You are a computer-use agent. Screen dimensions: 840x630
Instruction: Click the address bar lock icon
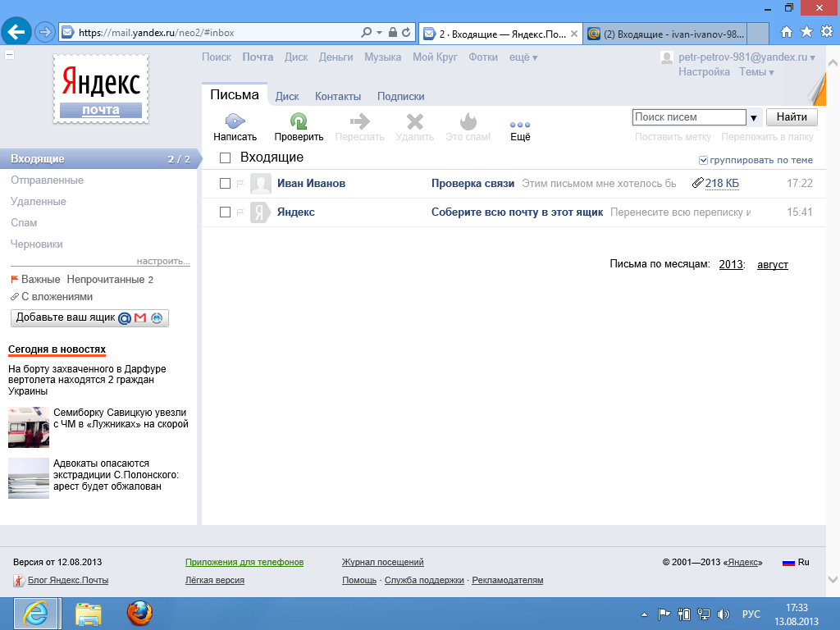pyautogui.click(x=392, y=33)
